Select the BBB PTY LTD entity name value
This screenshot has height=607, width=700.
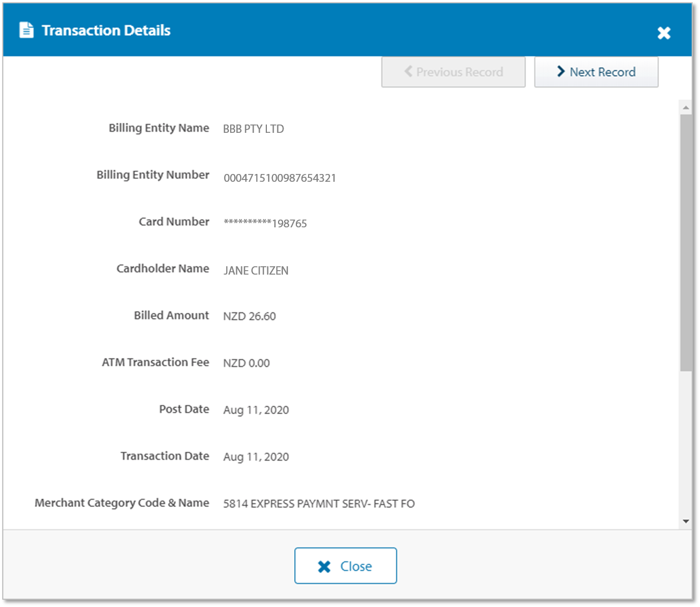[254, 129]
